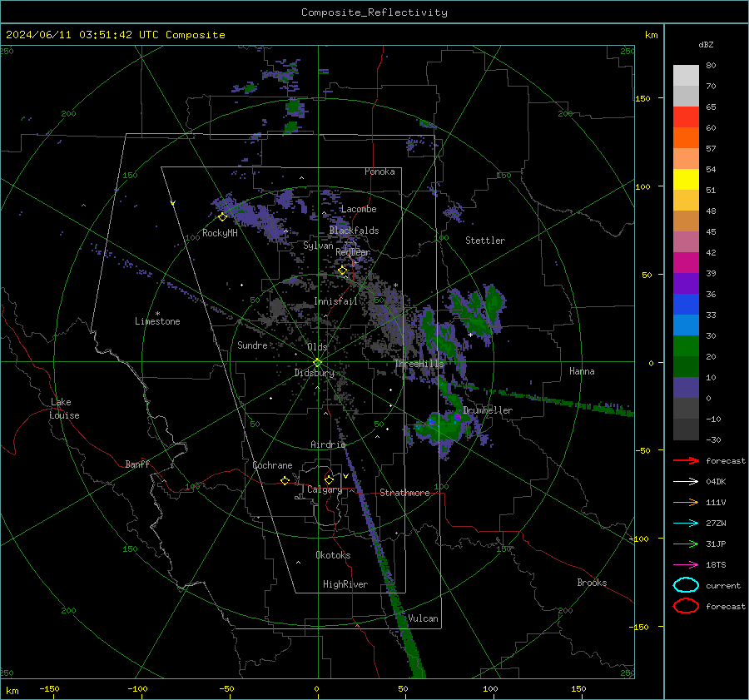
Task: Click the Limestone label
Action: click(157, 321)
